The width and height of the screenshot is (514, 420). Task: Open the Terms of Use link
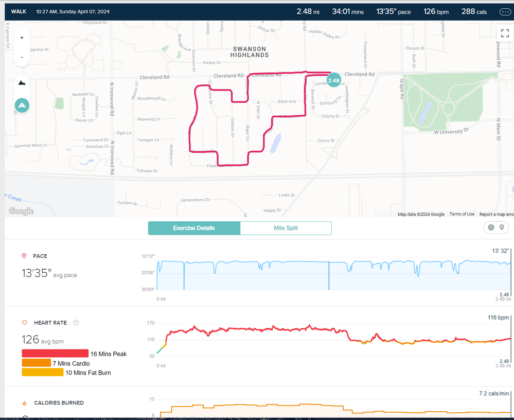(462, 214)
